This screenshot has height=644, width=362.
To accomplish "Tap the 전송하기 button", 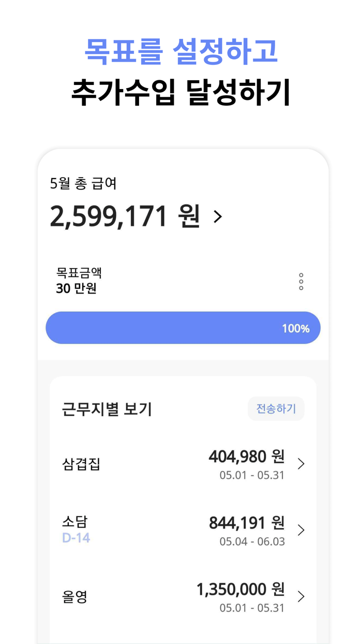I will tap(276, 408).
